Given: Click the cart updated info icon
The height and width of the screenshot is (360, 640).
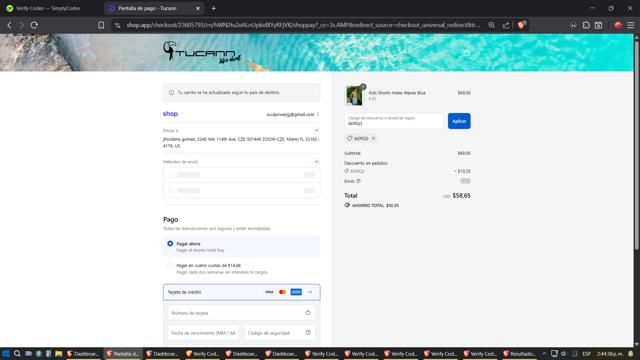Looking at the screenshot, I should 171,93.
